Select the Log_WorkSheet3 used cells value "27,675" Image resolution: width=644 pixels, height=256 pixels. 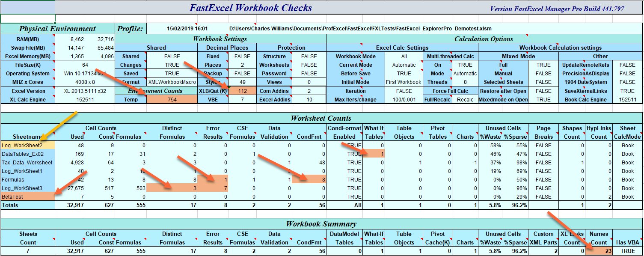point(75,188)
